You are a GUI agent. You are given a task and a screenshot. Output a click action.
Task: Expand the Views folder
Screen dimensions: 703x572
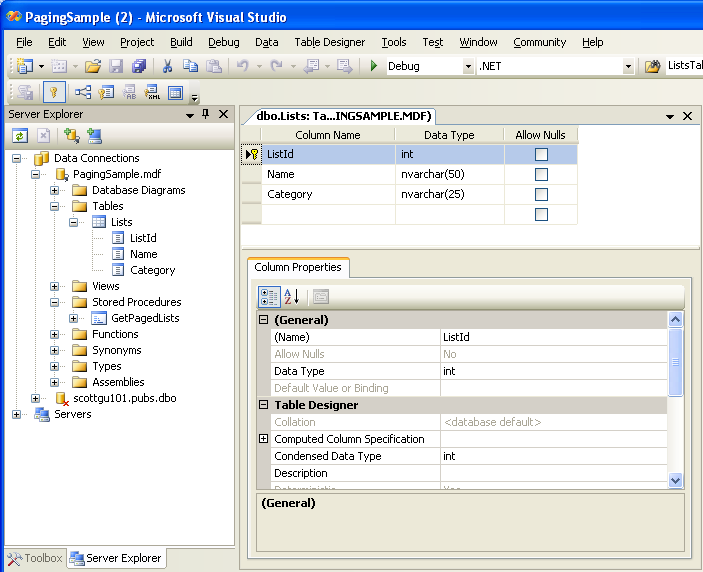54,286
